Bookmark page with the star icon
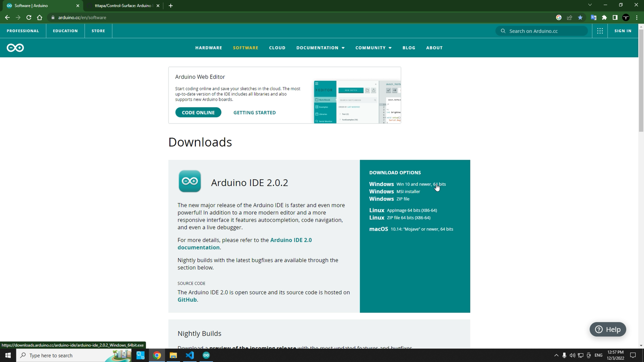 [x=580, y=17]
